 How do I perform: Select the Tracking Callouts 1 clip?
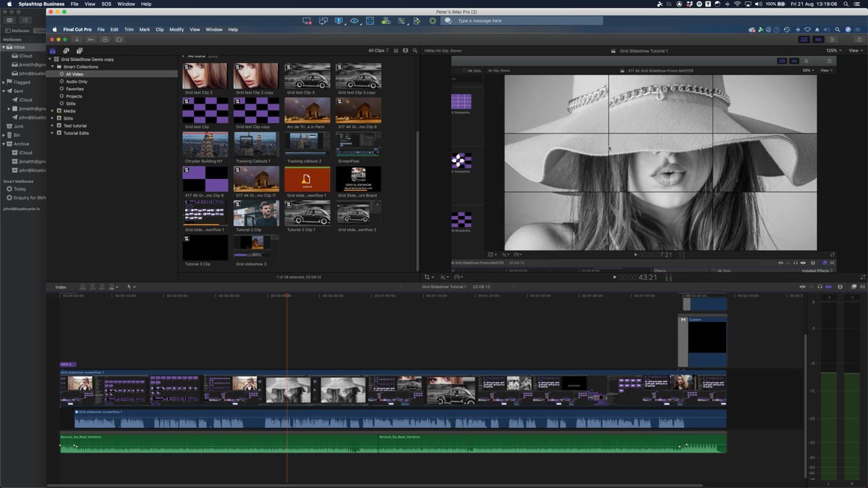[256, 145]
